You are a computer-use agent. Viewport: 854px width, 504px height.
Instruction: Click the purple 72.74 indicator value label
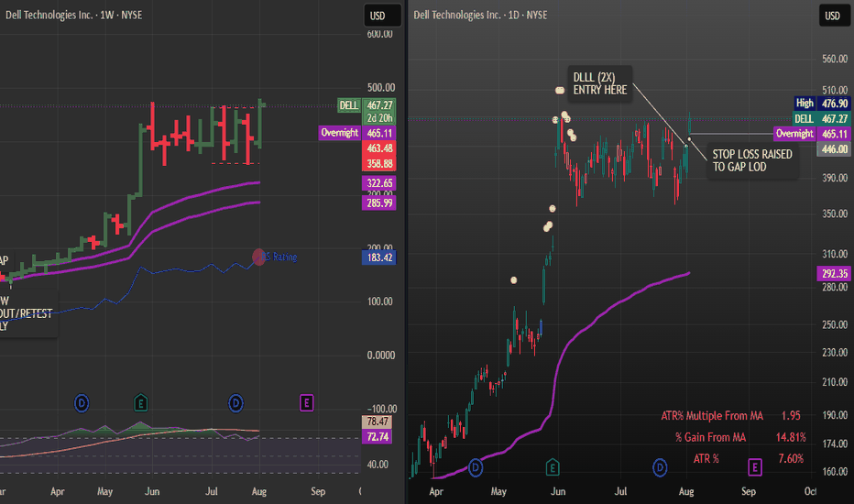pos(377,437)
